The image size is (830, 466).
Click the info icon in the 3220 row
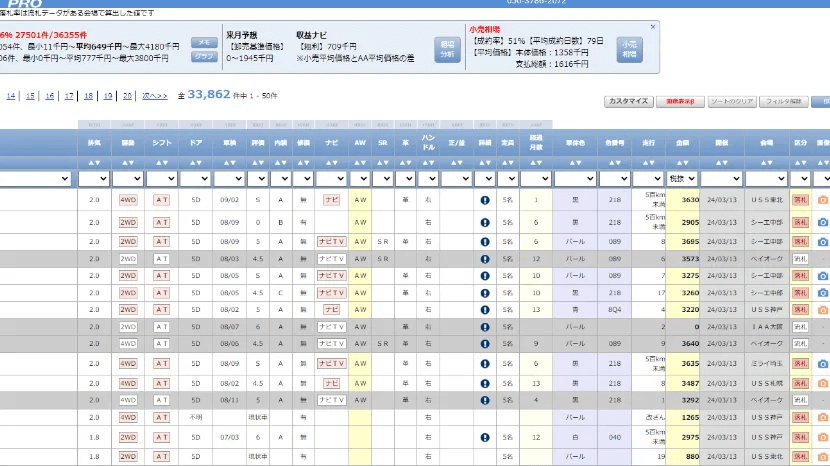484,310
